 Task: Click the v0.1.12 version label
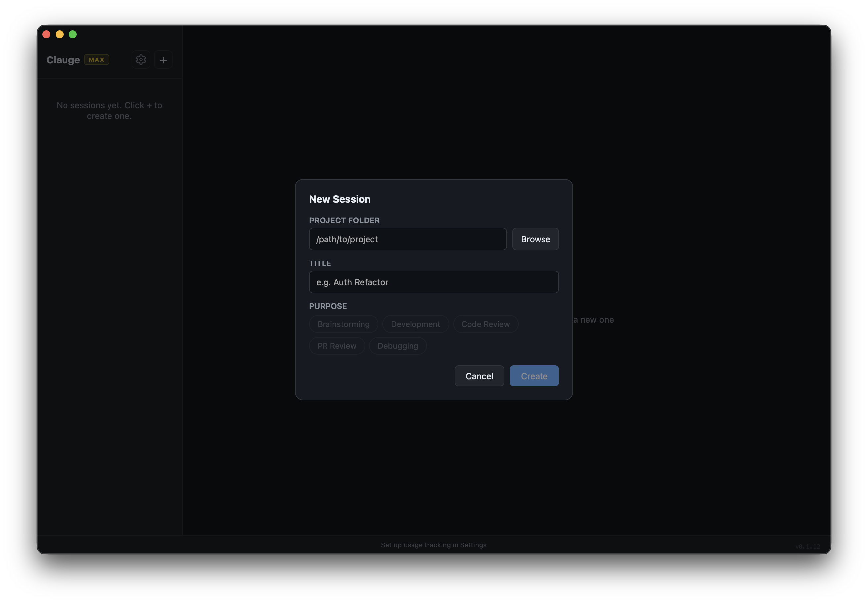pos(807,546)
